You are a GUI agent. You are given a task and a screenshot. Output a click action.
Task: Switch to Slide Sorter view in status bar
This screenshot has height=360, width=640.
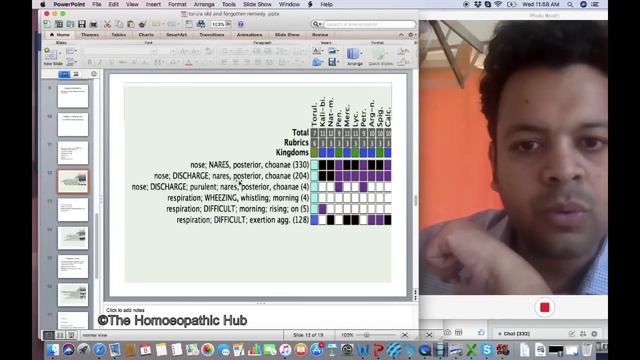tap(60, 335)
